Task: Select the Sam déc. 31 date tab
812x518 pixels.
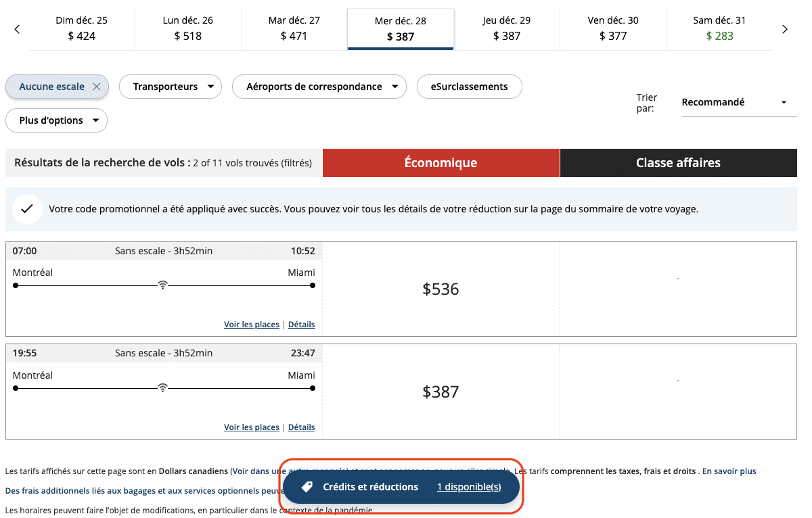Action: tap(719, 28)
